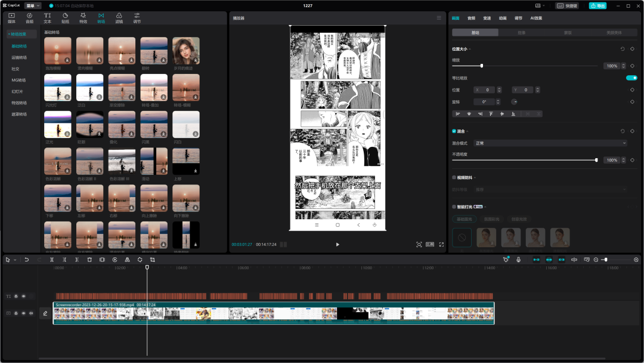Click the player focus scan icon
The width and height of the screenshot is (644, 363).
pyautogui.click(x=419, y=244)
